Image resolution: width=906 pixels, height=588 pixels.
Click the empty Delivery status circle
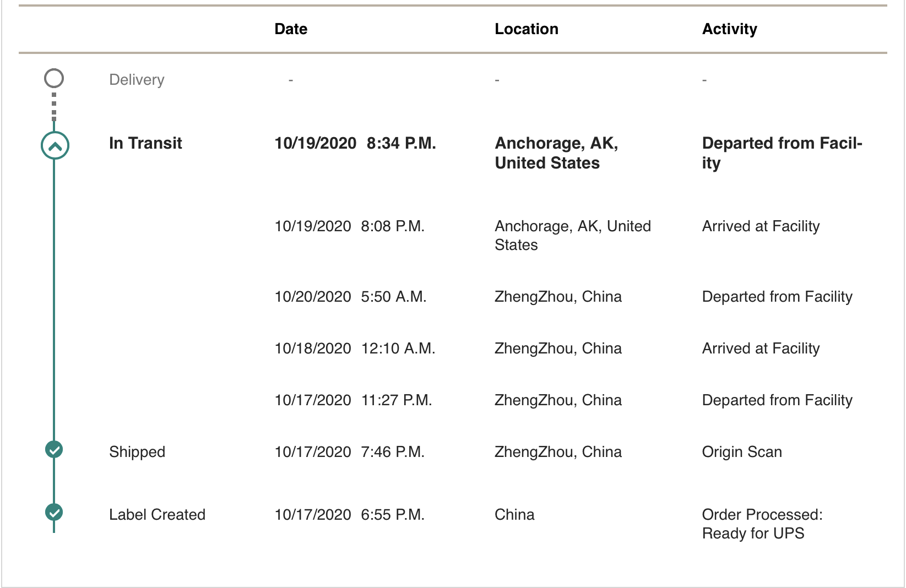tap(54, 78)
